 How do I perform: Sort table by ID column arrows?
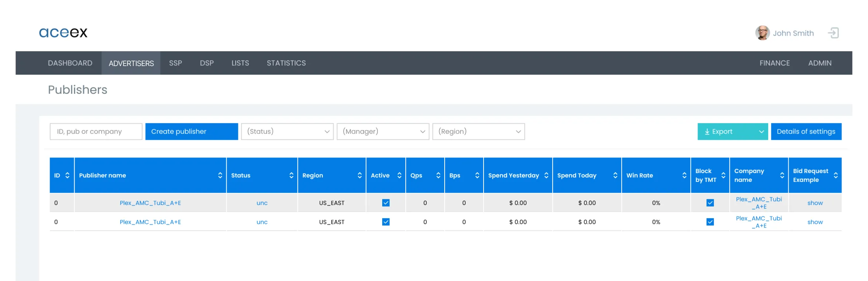point(67,175)
